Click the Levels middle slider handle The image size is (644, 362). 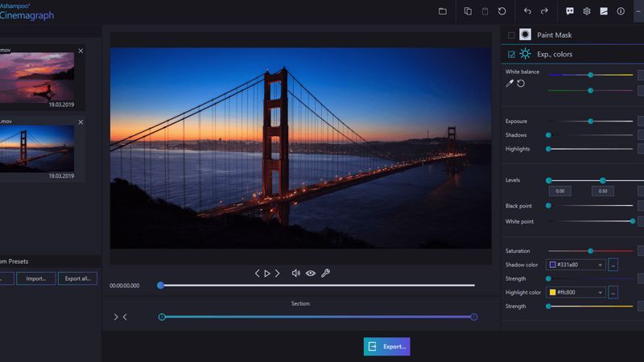pyautogui.click(x=602, y=180)
